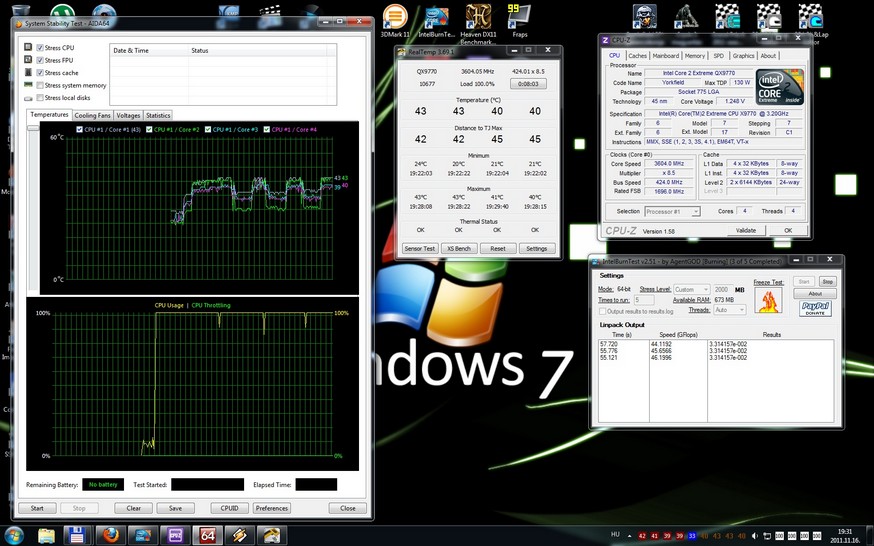Click the Times to run field
The image size is (874, 546).
(x=644, y=300)
